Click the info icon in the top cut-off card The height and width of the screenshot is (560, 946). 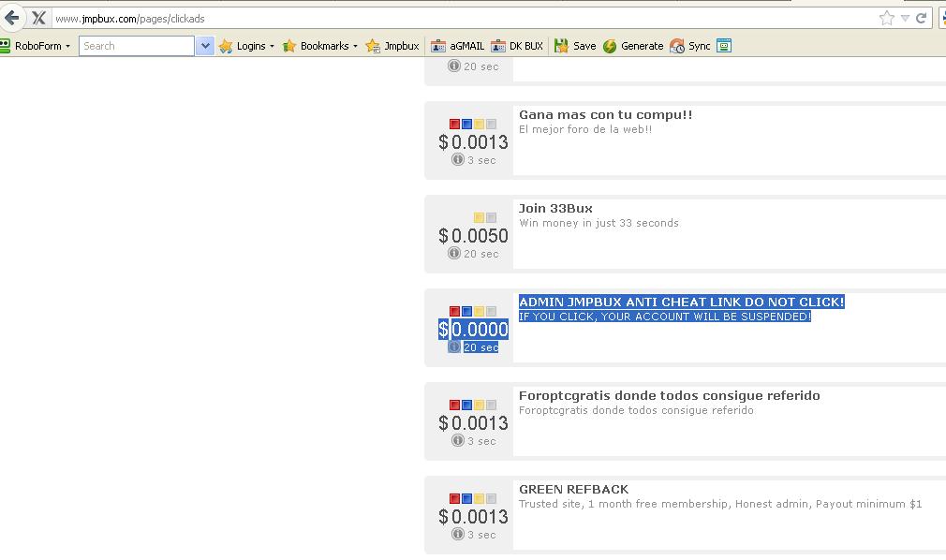coord(454,66)
